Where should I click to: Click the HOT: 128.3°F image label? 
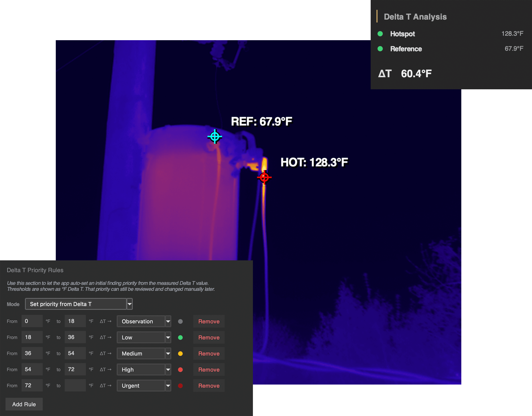coord(314,162)
